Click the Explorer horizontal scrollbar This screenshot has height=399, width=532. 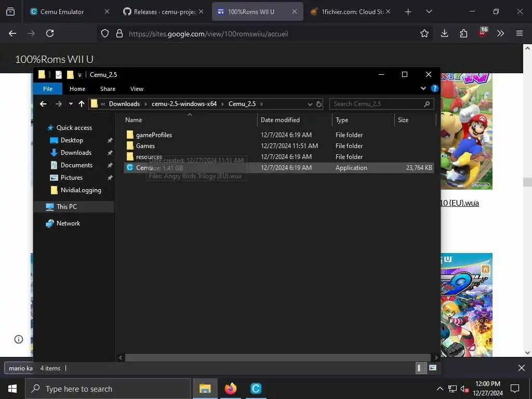[278, 357]
